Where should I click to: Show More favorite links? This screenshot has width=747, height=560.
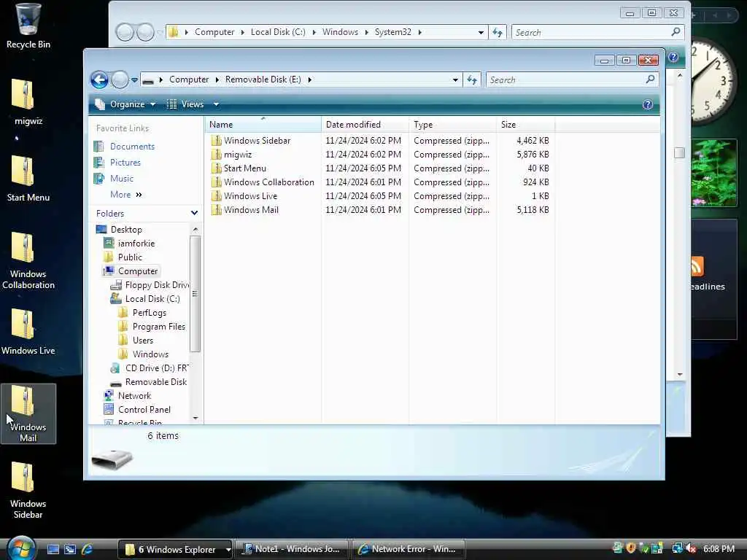pos(125,194)
